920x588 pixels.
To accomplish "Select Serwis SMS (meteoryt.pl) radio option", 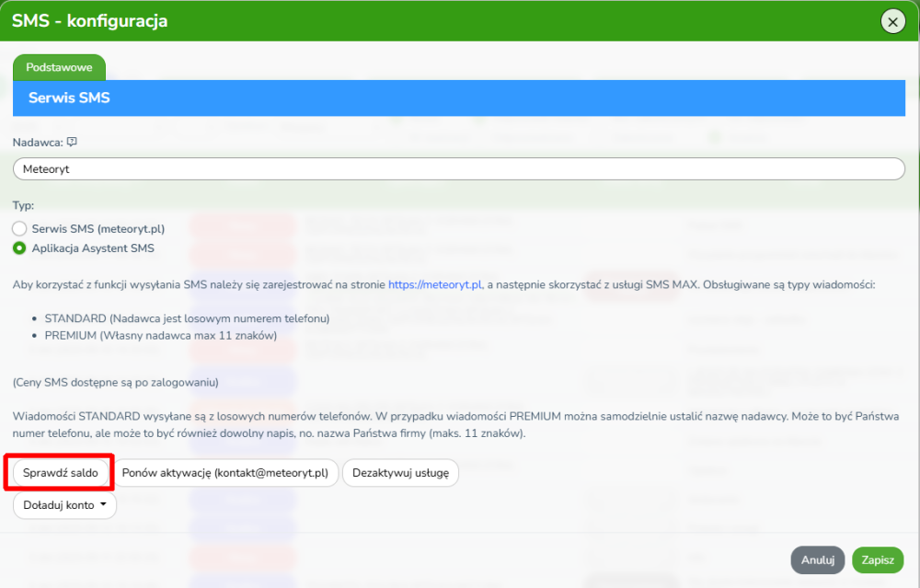I will coord(19,228).
